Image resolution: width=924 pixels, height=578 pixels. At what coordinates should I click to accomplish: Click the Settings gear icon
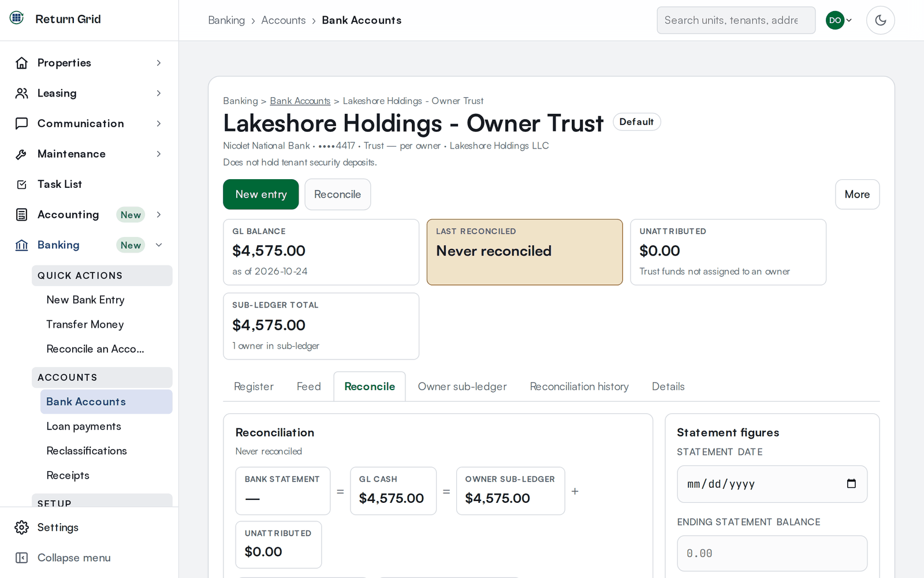pos(21,527)
